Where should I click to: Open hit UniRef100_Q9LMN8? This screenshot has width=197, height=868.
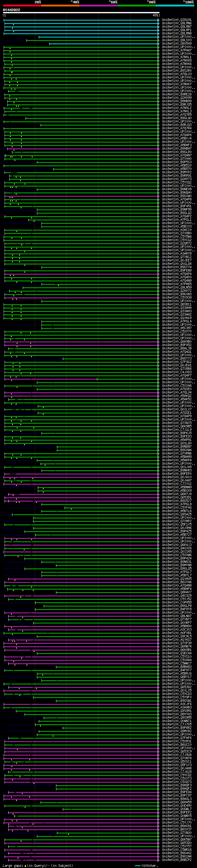point(177,33)
